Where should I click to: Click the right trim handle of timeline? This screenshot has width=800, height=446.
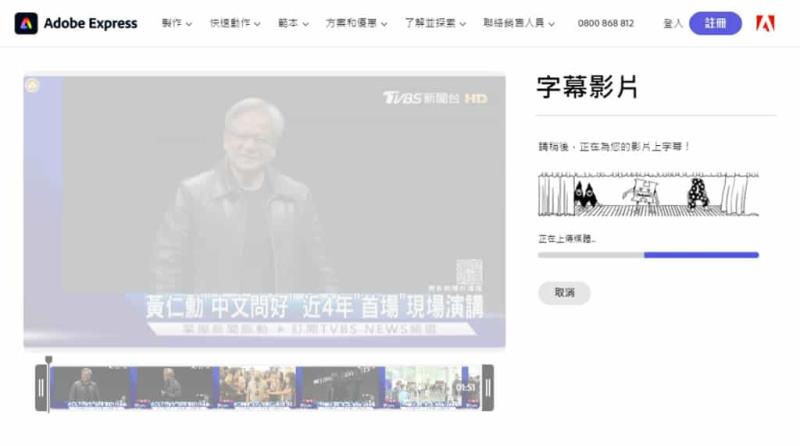point(488,388)
